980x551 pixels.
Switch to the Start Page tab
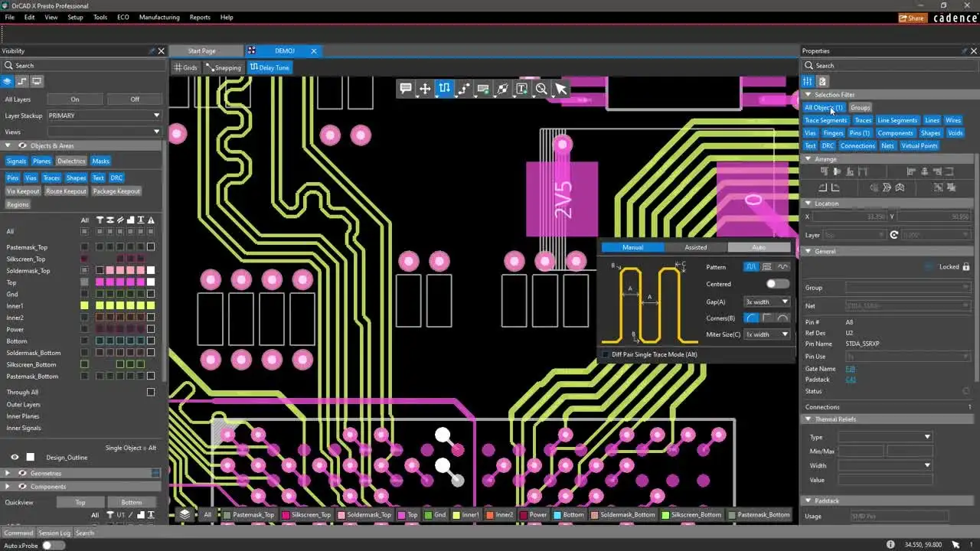click(x=201, y=51)
